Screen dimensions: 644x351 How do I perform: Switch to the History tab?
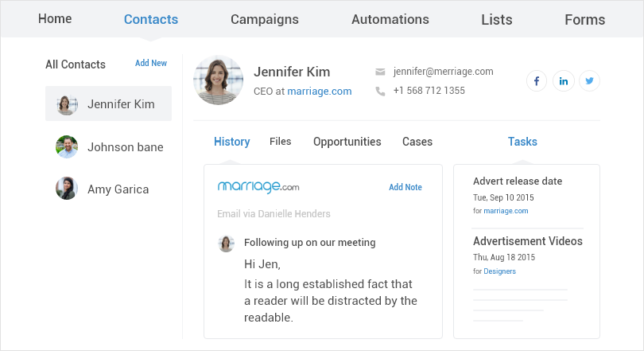[x=231, y=142]
